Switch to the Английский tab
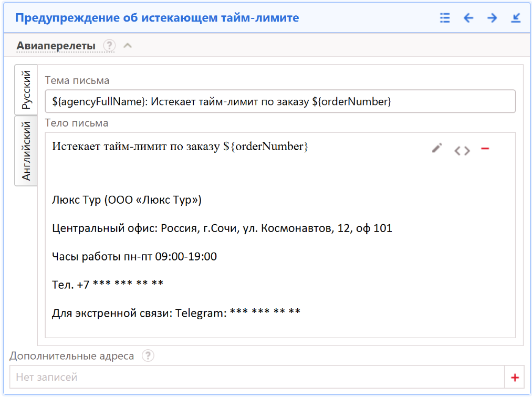Viewport: 532px width, 397px height. point(26,150)
